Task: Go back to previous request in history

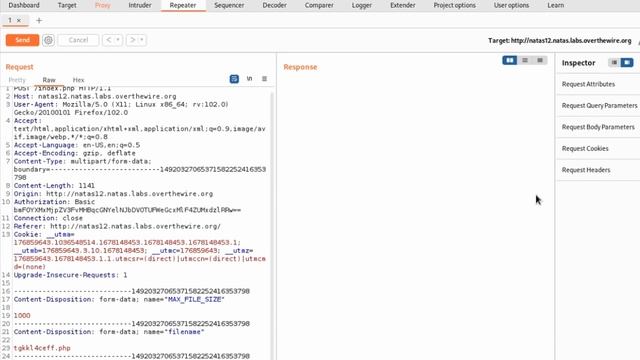Action: coord(109,40)
